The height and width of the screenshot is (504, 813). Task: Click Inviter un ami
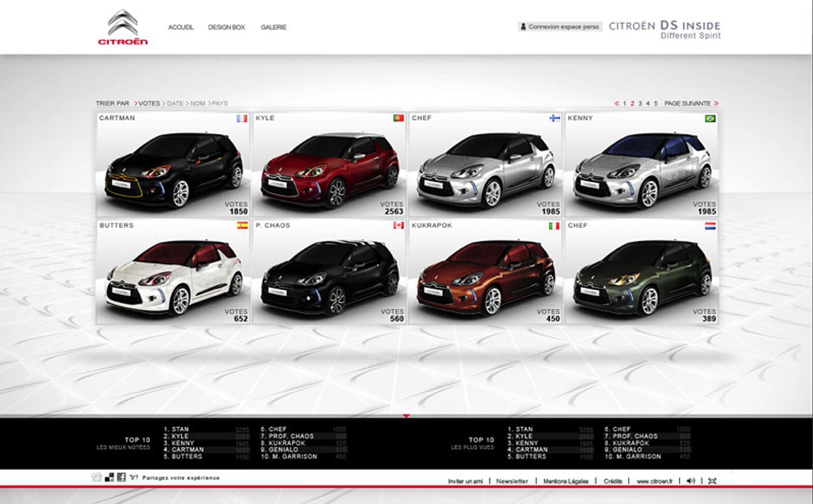467,480
